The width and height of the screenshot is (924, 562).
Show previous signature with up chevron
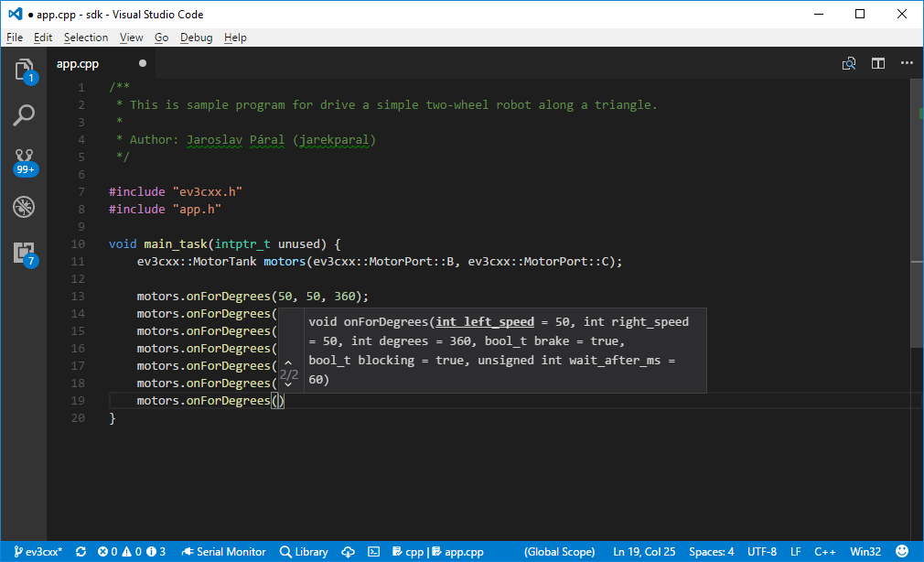click(288, 362)
